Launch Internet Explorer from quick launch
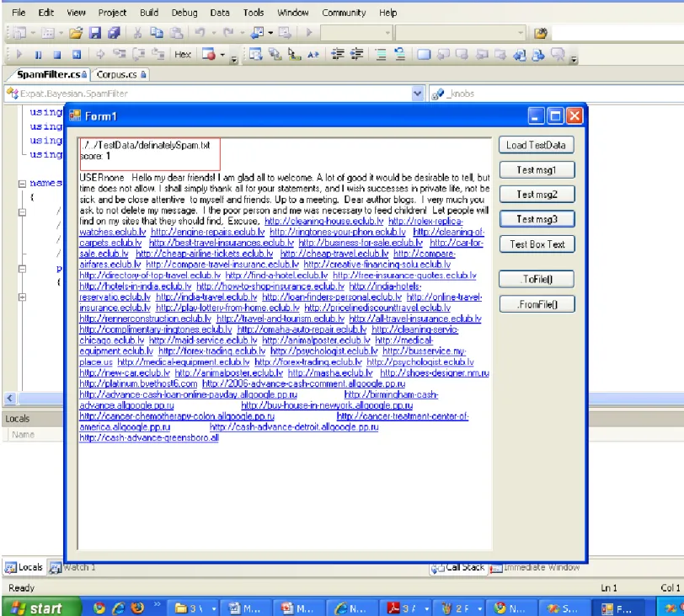 point(119,608)
